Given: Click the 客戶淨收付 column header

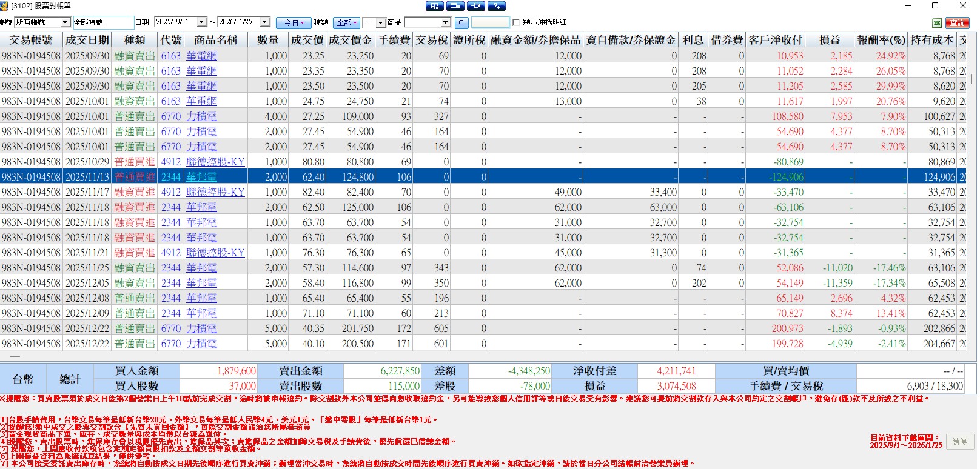Looking at the screenshot, I should click(776, 40).
